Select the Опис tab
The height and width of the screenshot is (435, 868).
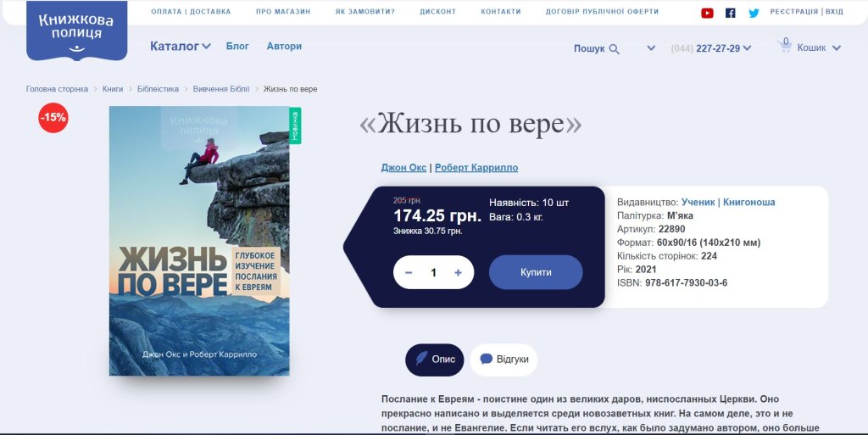pyautogui.click(x=435, y=360)
